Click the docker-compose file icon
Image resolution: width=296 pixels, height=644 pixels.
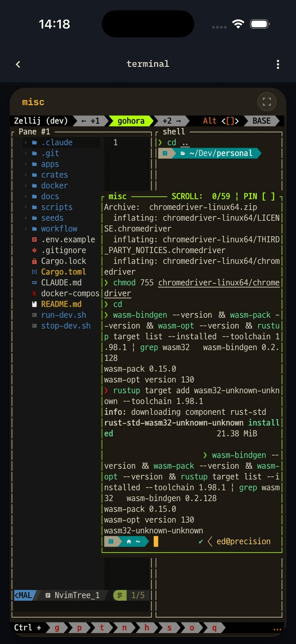pos(34,294)
